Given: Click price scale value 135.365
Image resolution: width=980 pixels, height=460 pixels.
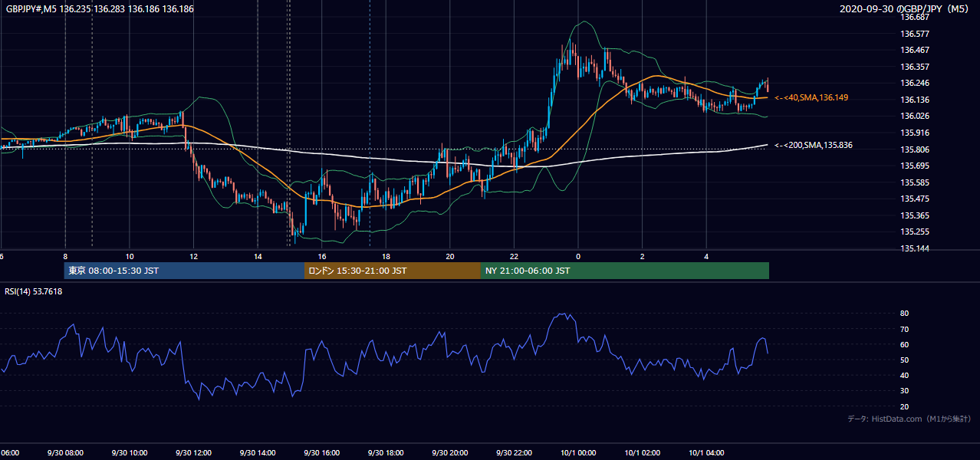Looking at the screenshot, I should 914,215.
